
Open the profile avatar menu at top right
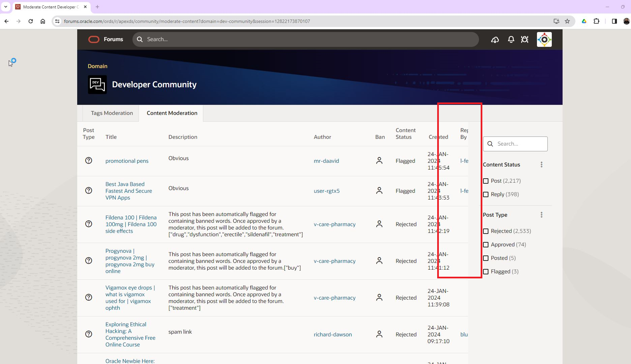coord(544,39)
